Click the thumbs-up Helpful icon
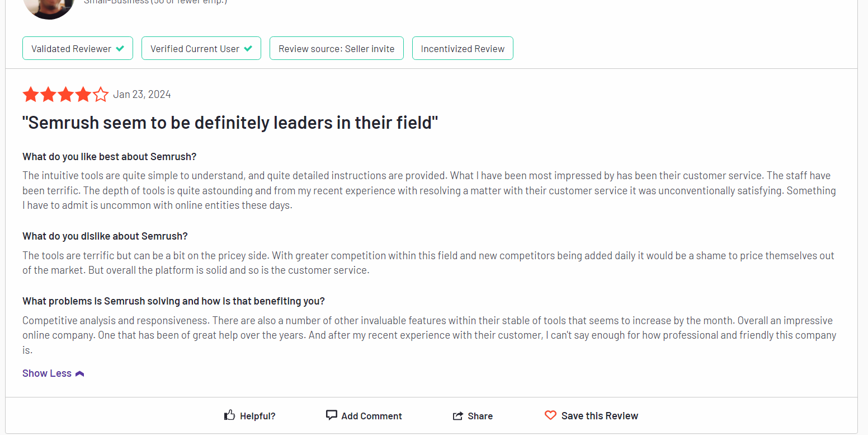 tap(229, 415)
